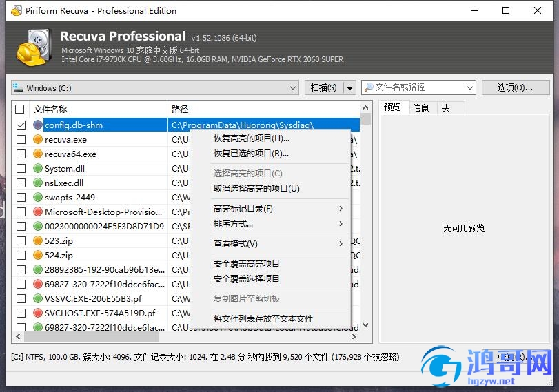Click the orange status dot for recuva64.exe
Image resolution: width=559 pixels, height=392 pixels.
(38, 154)
